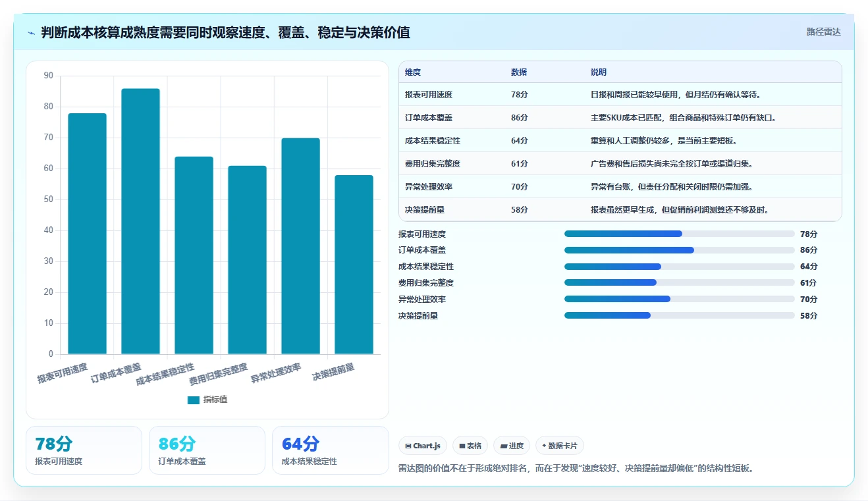Viewport: 868px width, 501px height.
Task: Select the 成本结果稳定性 table row name
Action: 433,141
